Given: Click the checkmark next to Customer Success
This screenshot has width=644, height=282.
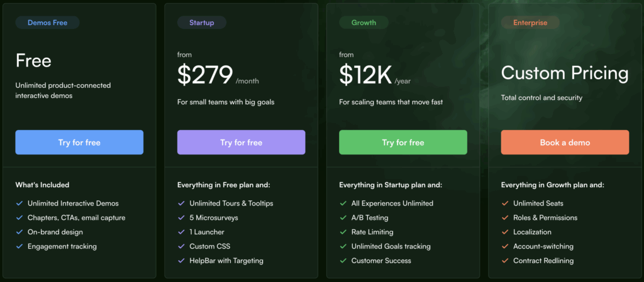Looking at the screenshot, I should point(343,261).
